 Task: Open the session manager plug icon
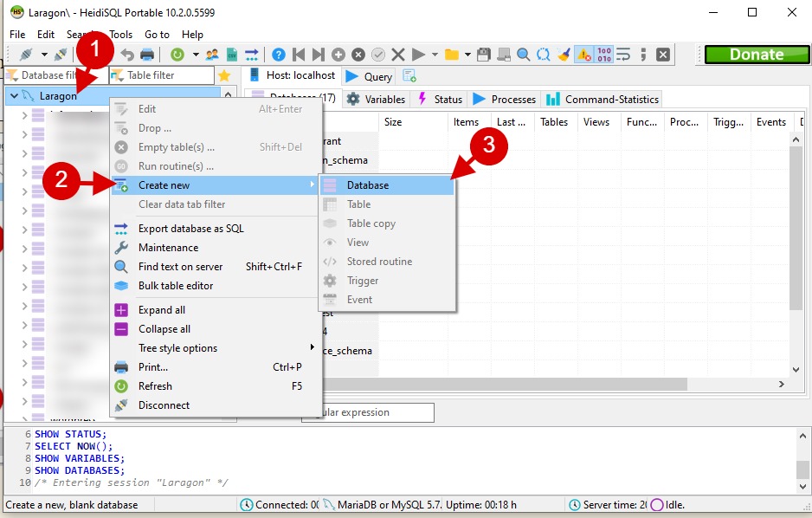26,55
